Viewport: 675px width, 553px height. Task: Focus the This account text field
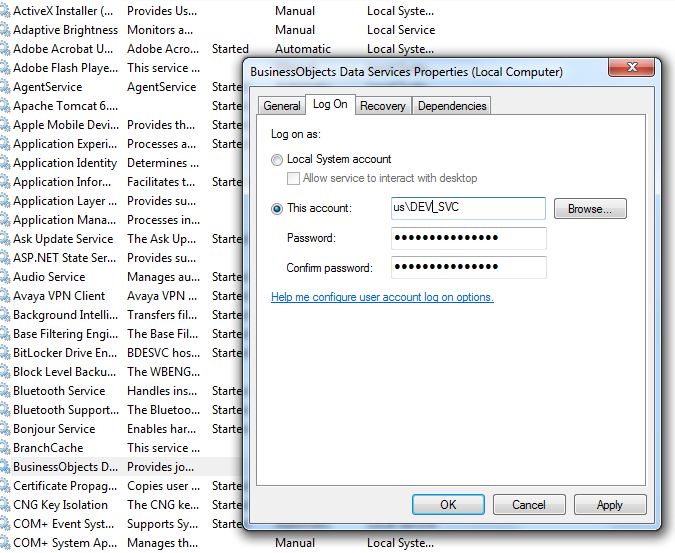pyautogui.click(x=468, y=208)
